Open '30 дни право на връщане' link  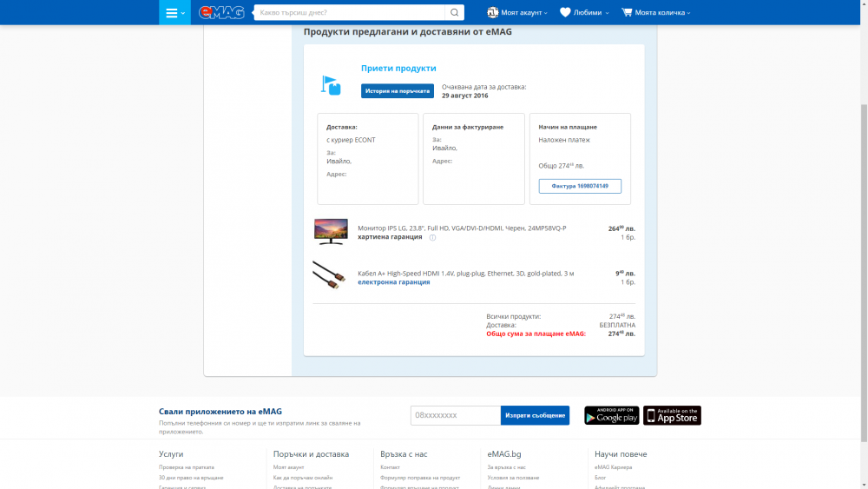[x=191, y=478]
